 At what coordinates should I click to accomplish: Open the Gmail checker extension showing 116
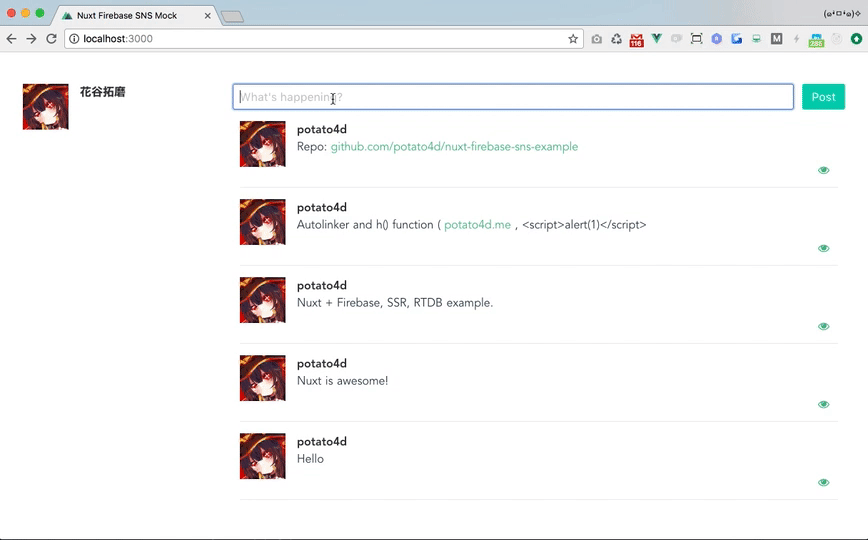[x=636, y=40]
